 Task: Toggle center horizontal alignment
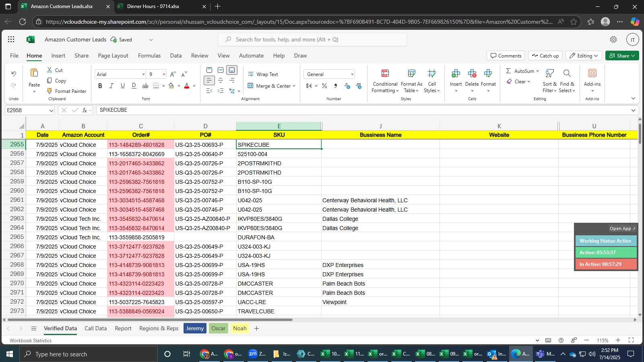click(x=221, y=80)
